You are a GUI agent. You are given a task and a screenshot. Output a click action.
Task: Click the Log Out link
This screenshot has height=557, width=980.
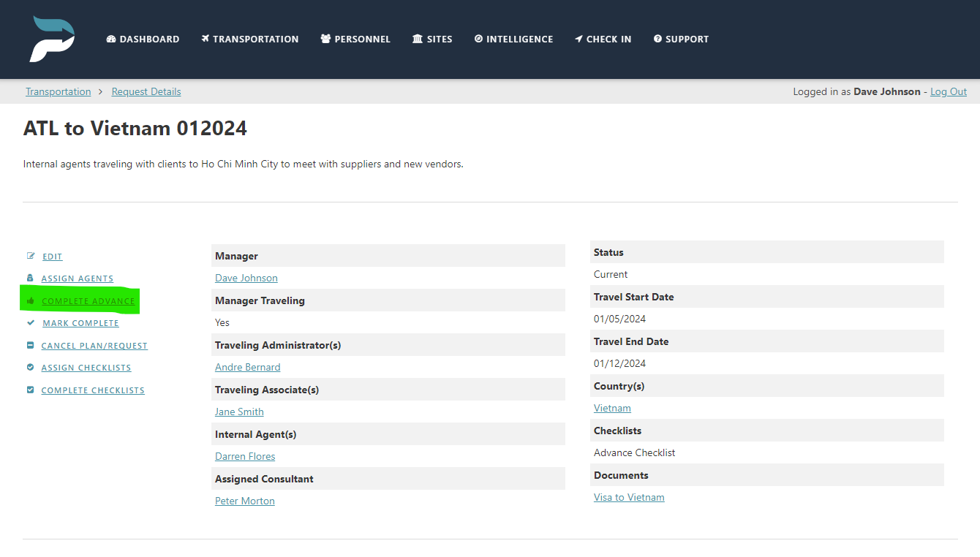click(948, 91)
